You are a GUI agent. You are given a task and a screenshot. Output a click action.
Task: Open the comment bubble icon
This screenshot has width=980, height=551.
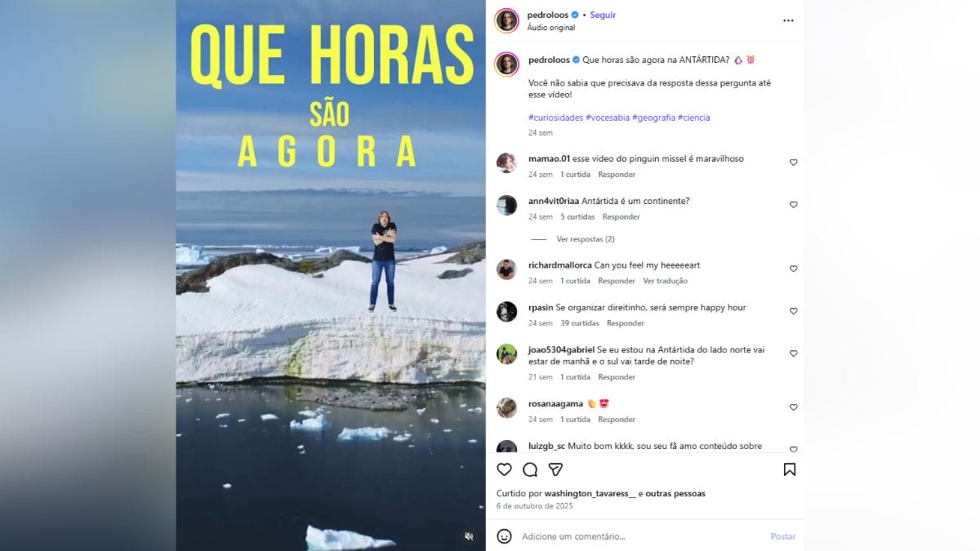tap(530, 469)
